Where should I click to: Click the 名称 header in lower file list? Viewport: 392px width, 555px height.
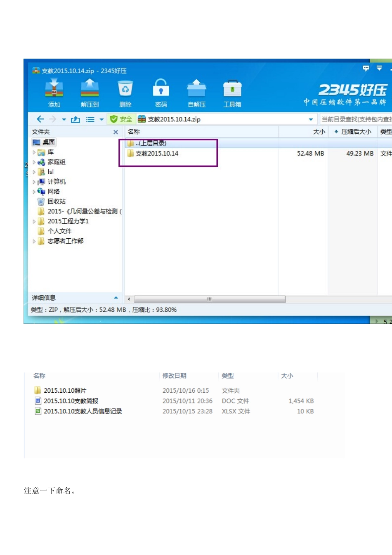click(39, 376)
